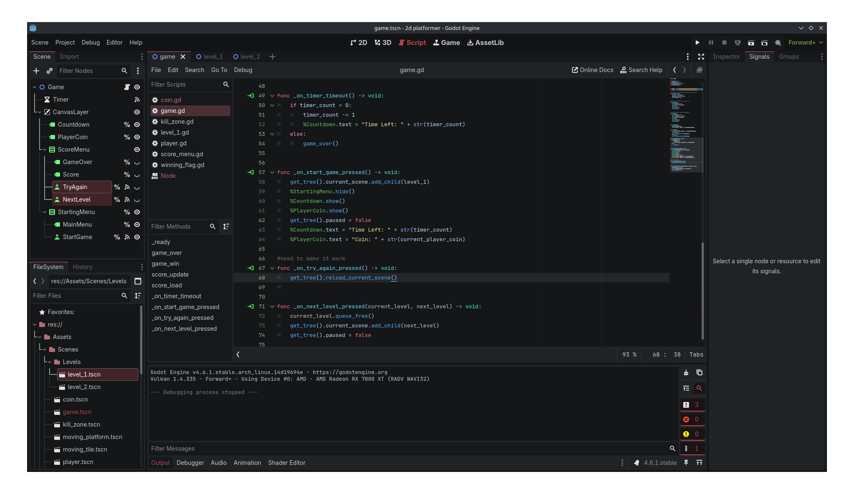Click in the Filter Scripts search field
The image size is (854, 504).
[185, 85]
